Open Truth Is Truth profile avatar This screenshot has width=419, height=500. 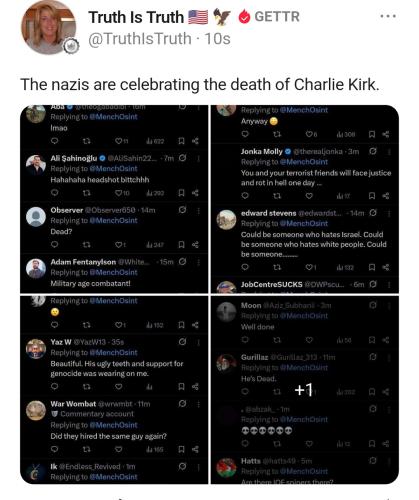click(49, 27)
